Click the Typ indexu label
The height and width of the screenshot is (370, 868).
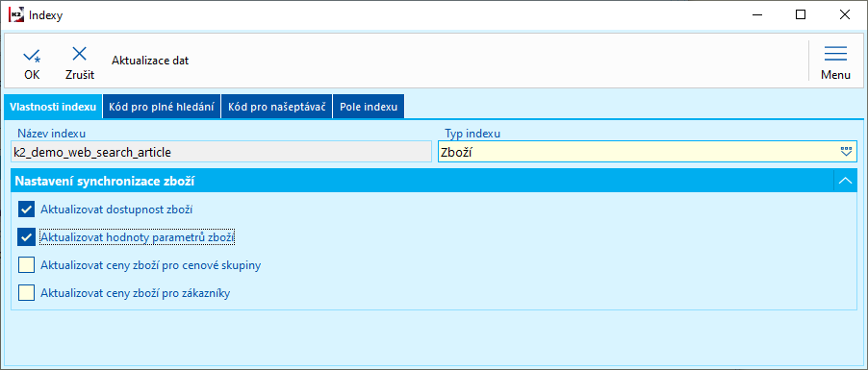pyautogui.click(x=472, y=134)
